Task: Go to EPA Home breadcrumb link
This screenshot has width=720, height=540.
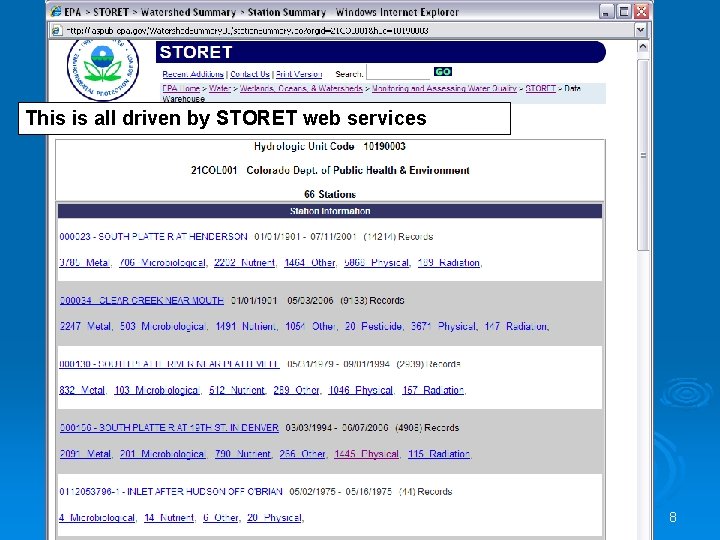Action: tap(181, 89)
